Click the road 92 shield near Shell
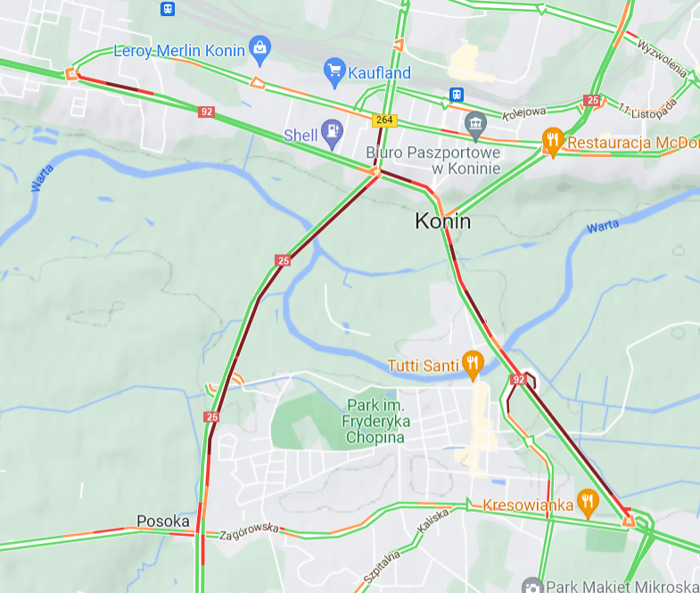The height and width of the screenshot is (593, 700). click(x=206, y=111)
